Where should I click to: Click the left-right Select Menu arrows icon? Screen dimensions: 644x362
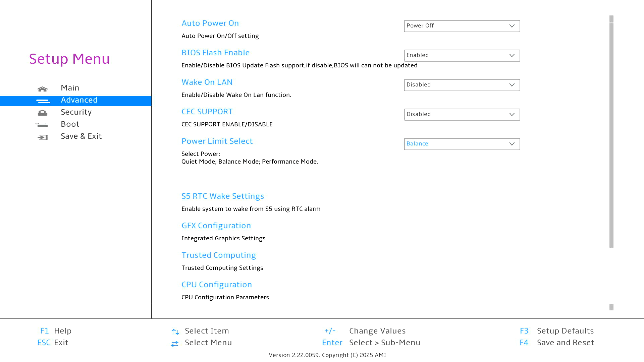(175, 344)
